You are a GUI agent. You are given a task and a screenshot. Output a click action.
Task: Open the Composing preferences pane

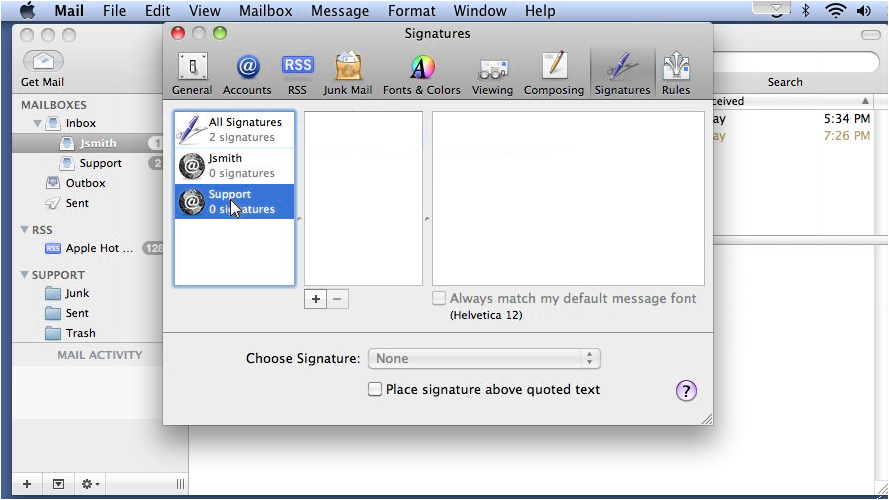[553, 74]
